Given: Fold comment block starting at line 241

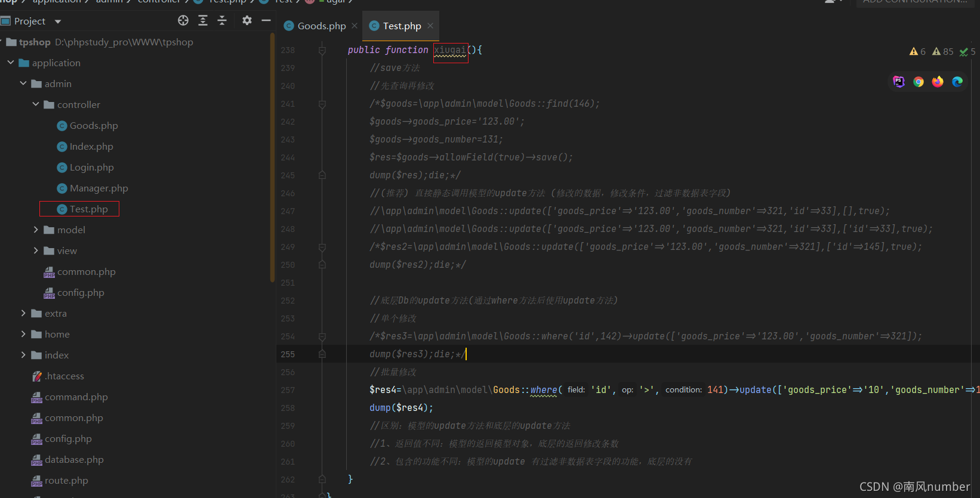Looking at the screenshot, I should (322, 104).
